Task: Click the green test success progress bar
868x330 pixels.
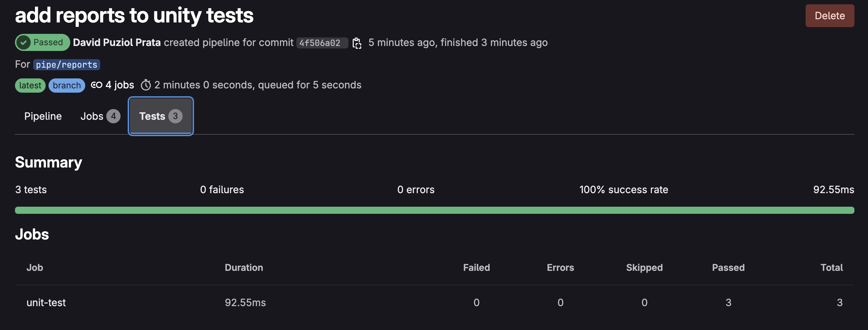Action: coord(434,210)
